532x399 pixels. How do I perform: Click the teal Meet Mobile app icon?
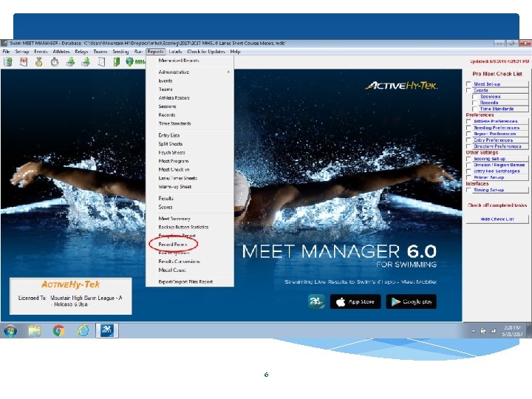pos(316,301)
